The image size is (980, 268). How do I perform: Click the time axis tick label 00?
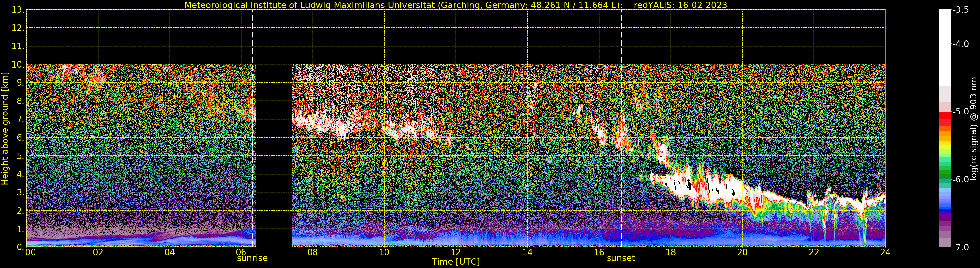(30, 252)
